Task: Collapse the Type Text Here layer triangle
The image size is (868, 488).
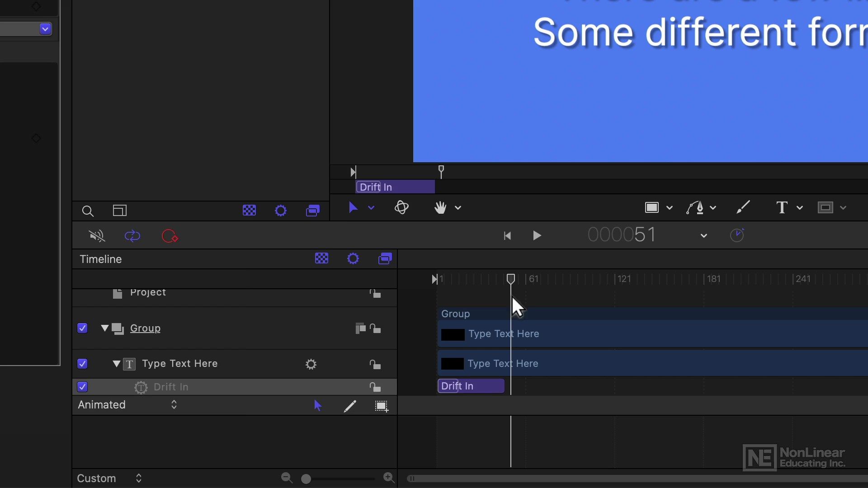Action: point(117,364)
